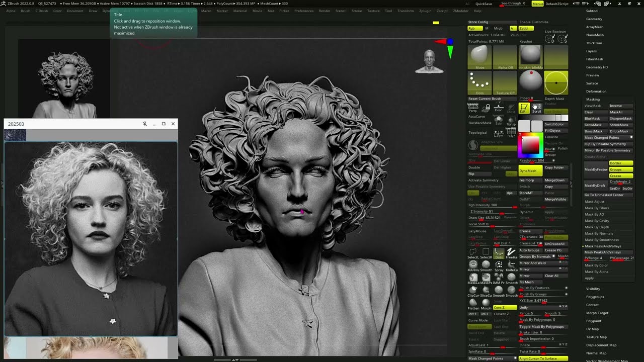Toggle Rgb painting mode
This screenshot has width=644, height=362.
pyautogui.click(x=475, y=29)
